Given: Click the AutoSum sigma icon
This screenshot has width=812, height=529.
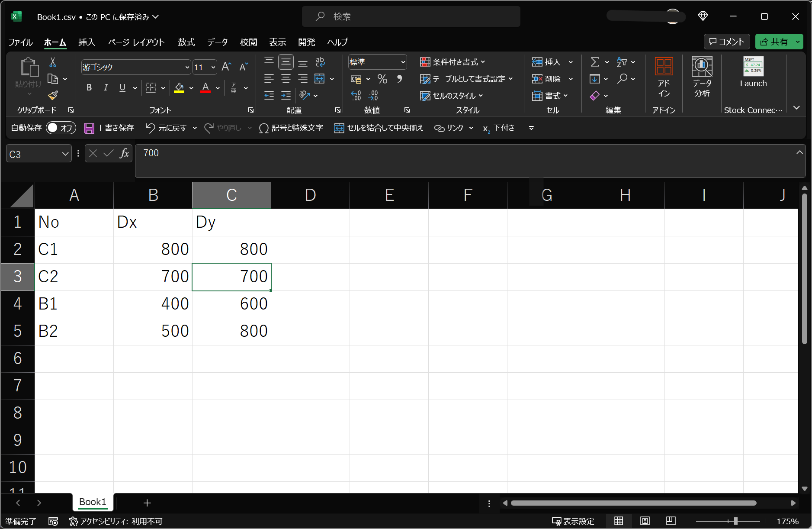Looking at the screenshot, I should click(595, 62).
